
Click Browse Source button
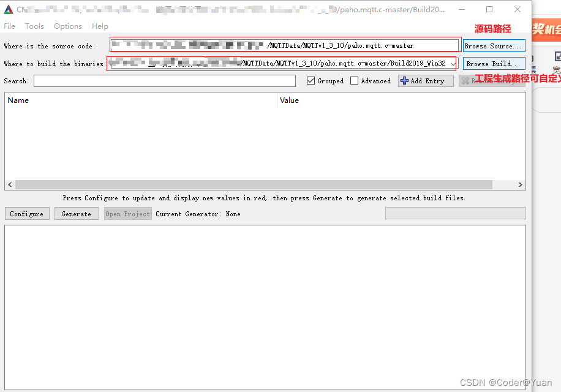coord(494,46)
